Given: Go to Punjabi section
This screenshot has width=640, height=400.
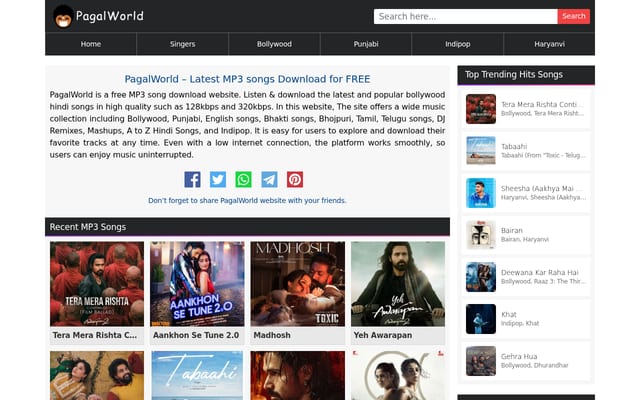Looking at the screenshot, I should (x=366, y=44).
